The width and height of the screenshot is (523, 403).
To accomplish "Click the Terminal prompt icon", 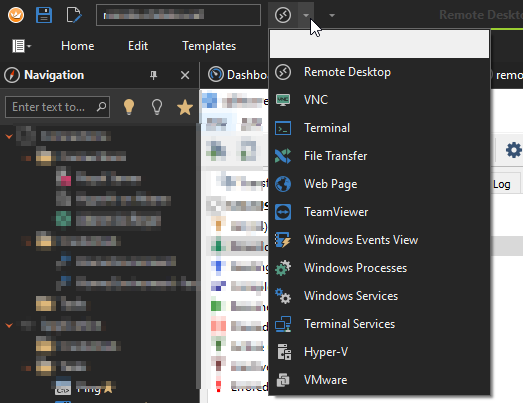I will [283, 128].
